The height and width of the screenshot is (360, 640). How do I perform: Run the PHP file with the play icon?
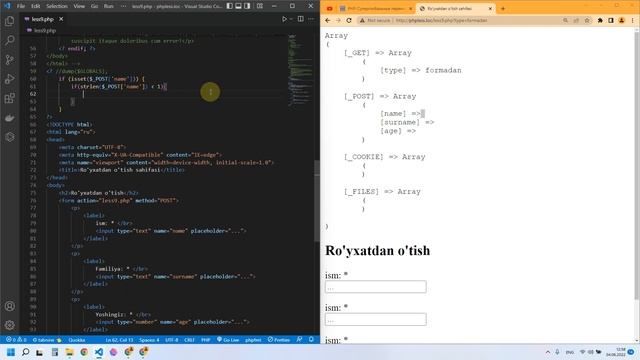point(284,19)
